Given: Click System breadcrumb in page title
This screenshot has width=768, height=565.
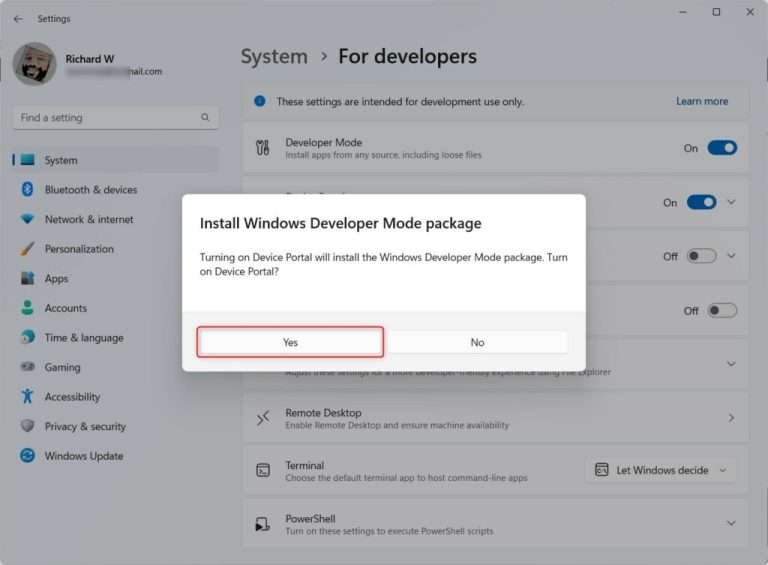Looking at the screenshot, I should point(274,56).
